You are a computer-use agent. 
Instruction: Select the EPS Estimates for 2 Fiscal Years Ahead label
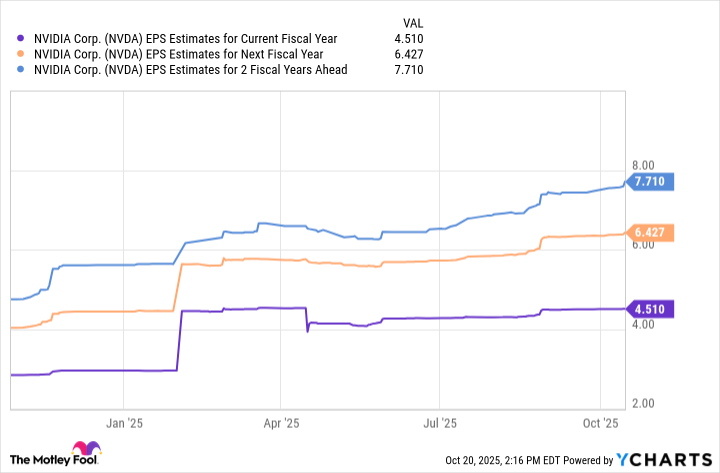pyautogui.click(x=190, y=70)
